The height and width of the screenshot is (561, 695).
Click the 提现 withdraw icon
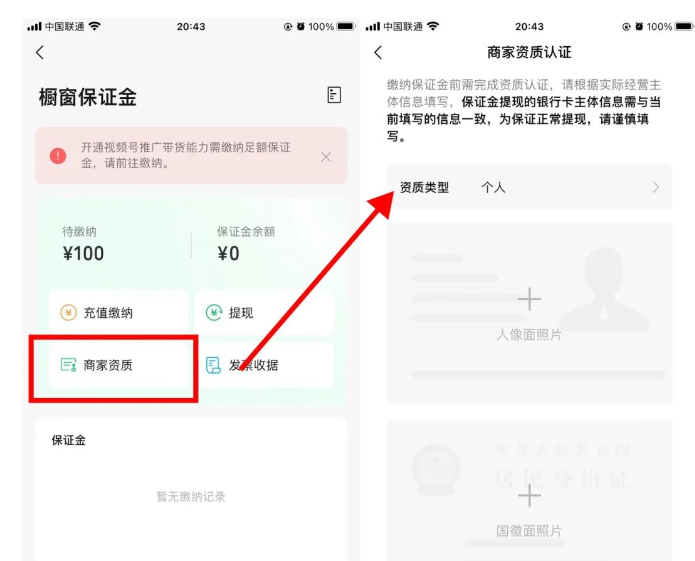click(213, 313)
